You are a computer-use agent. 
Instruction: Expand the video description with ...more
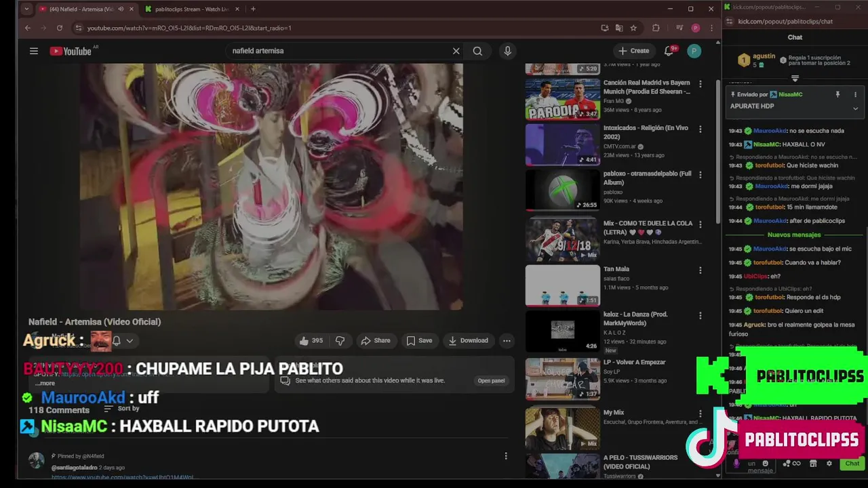pyautogui.click(x=45, y=384)
